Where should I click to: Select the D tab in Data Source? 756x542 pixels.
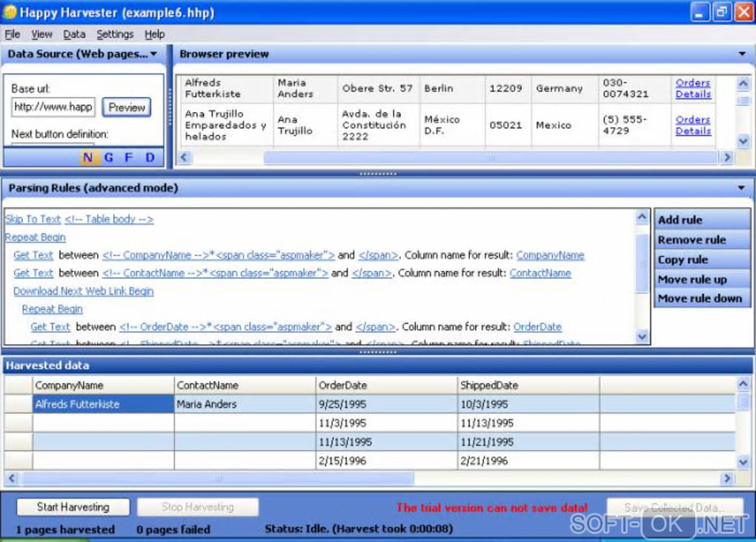[150, 157]
